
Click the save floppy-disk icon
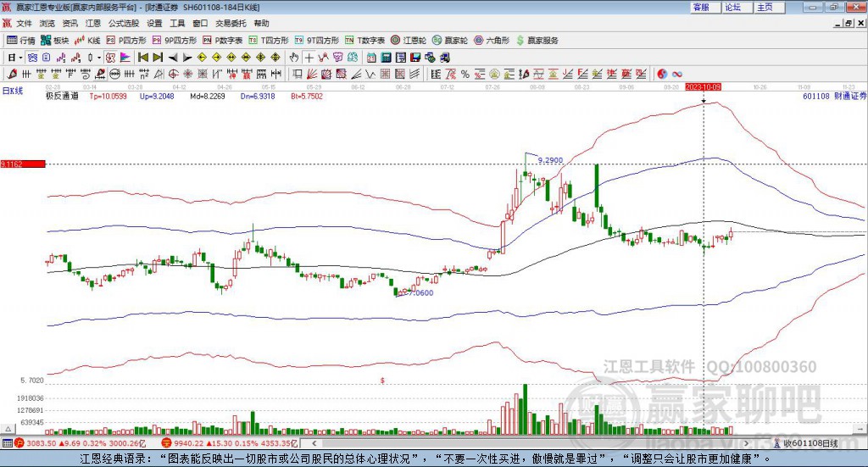click(415, 58)
